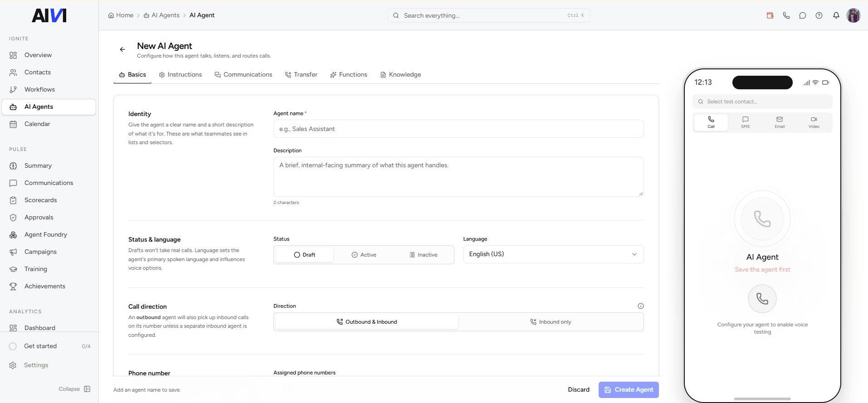Open the chat bubble icon in header
The image size is (868, 403).
pos(803,15)
